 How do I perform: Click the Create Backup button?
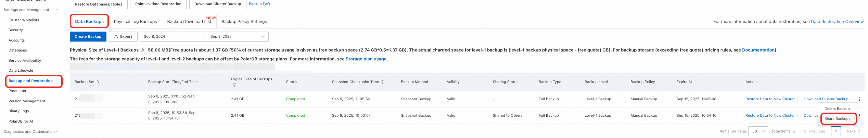coord(88,36)
